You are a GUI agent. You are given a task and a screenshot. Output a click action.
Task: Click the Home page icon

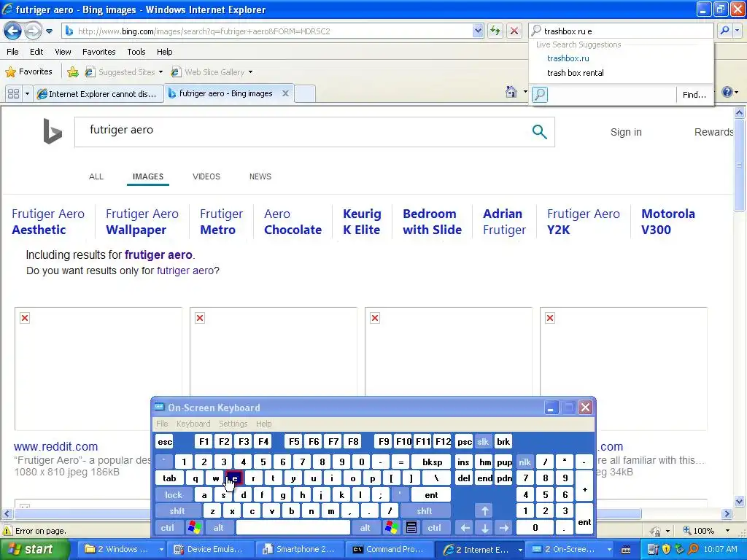(x=511, y=91)
